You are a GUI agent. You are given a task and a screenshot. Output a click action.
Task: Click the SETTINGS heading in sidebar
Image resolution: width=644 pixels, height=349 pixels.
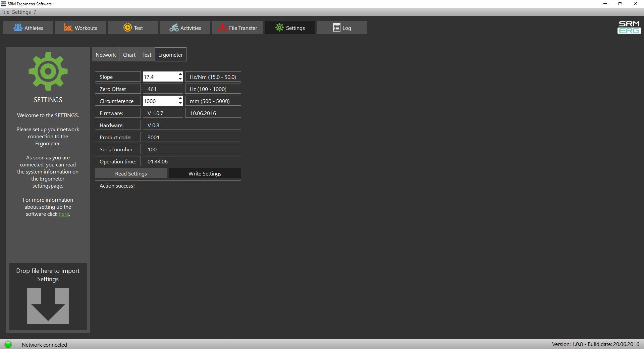pyautogui.click(x=48, y=100)
